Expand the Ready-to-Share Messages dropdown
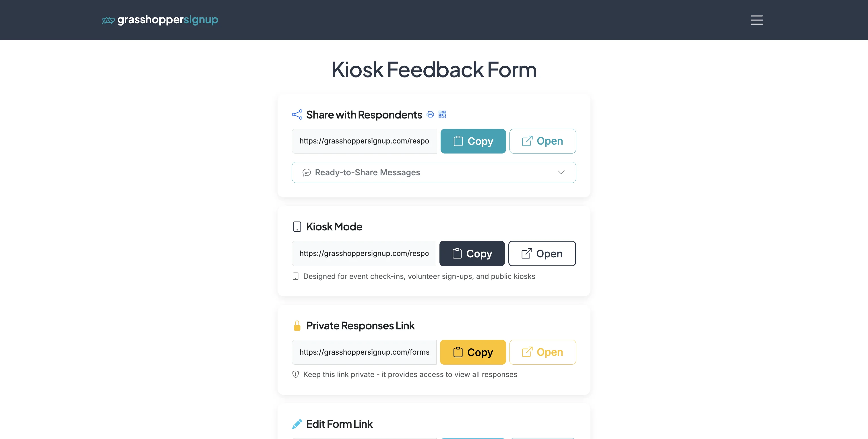This screenshot has height=439, width=868. (434, 172)
